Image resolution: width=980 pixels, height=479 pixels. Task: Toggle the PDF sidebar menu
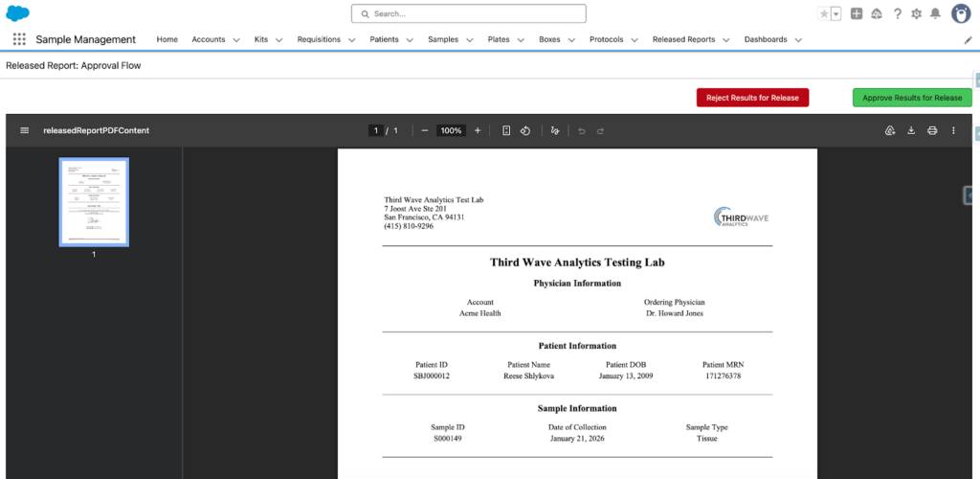pos(24,130)
